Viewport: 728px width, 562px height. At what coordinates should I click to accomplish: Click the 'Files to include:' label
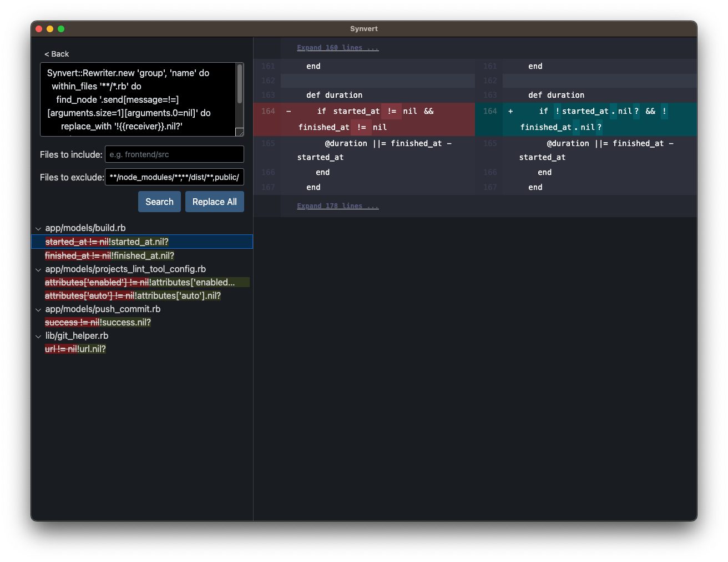pos(71,154)
